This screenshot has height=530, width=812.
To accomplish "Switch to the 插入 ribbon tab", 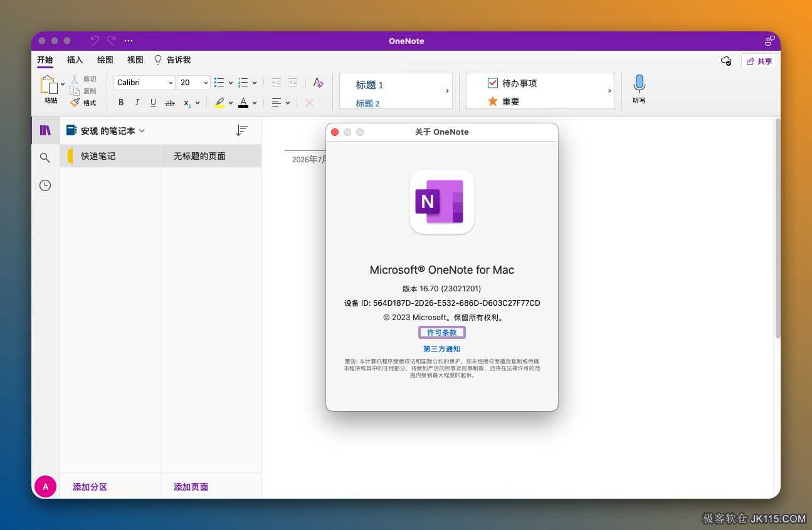I will (75, 60).
